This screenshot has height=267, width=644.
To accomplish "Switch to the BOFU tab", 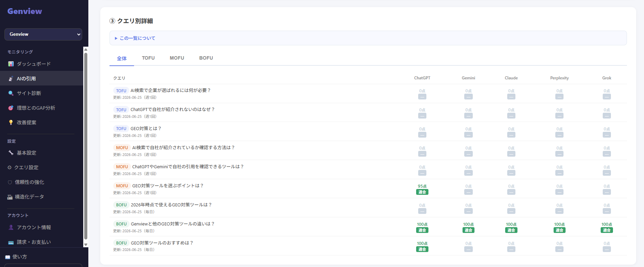I will (206, 58).
